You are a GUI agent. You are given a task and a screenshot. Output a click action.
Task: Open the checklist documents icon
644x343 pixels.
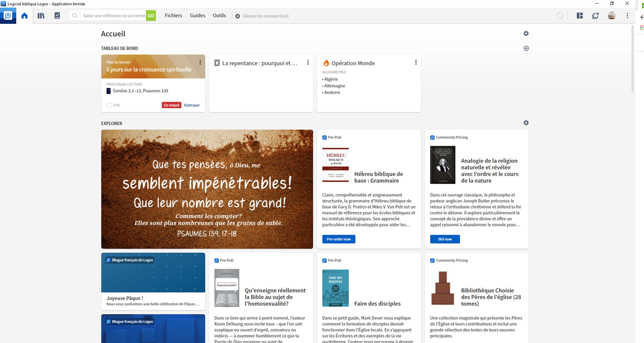click(57, 16)
